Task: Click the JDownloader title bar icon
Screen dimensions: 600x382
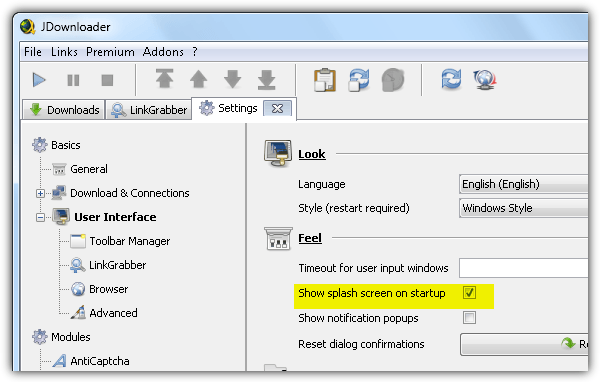Action: pos(28,26)
